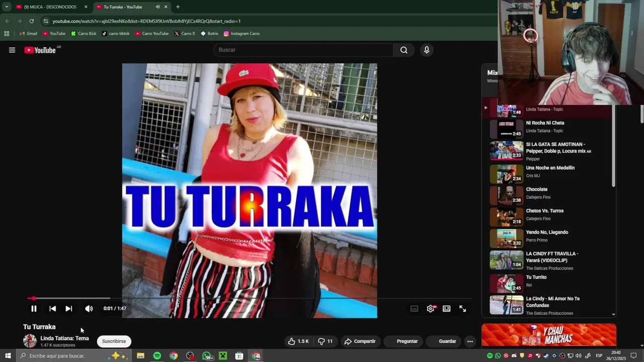Open the Carro X bookmark

(185, 34)
